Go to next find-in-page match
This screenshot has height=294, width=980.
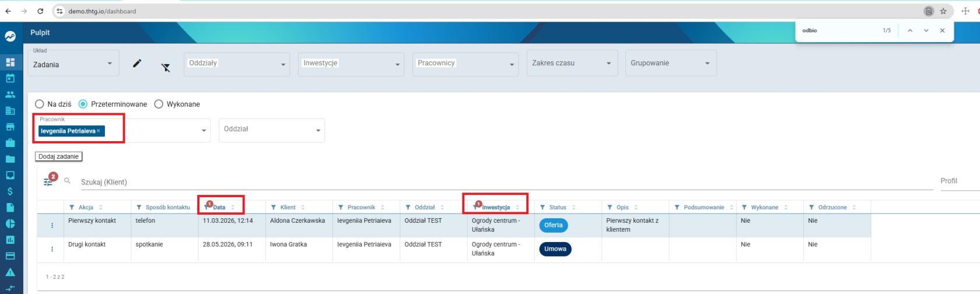point(926,30)
